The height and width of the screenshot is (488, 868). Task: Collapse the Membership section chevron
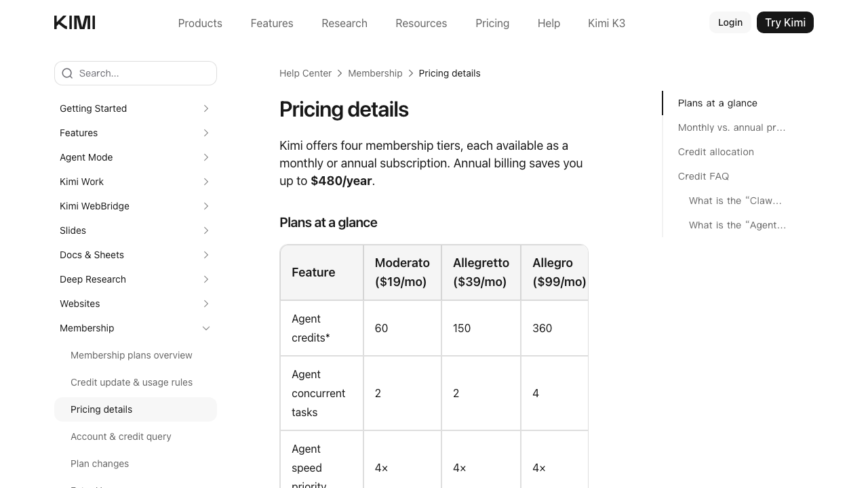pyautogui.click(x=206, y=328)
